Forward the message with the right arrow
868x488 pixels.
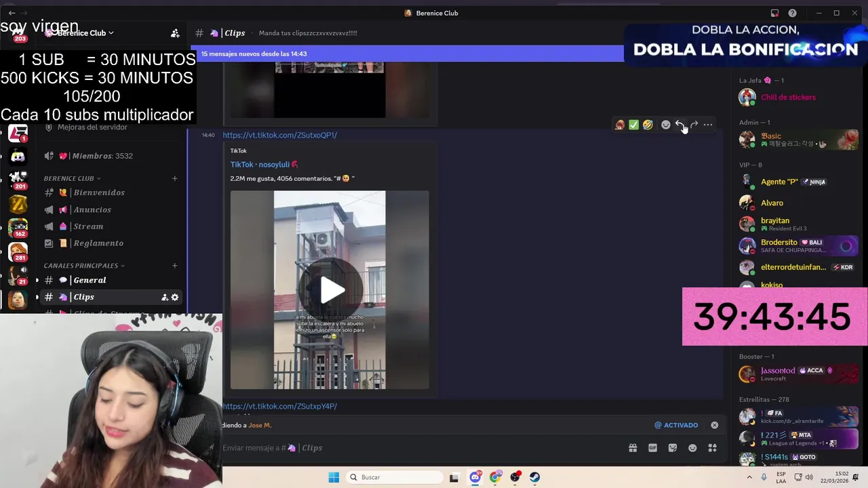click(694, 125)
